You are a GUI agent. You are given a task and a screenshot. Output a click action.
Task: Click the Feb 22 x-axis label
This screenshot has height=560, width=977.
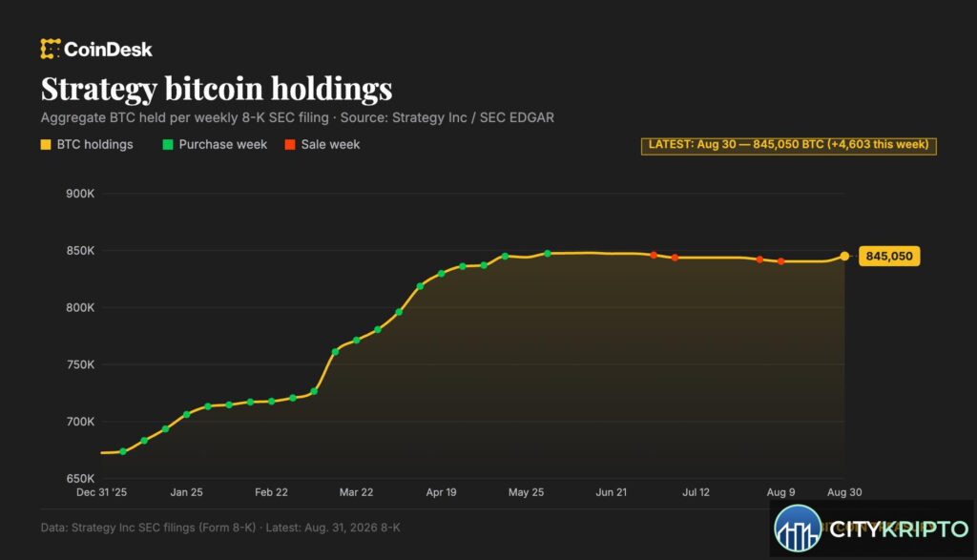pos(271,492)
